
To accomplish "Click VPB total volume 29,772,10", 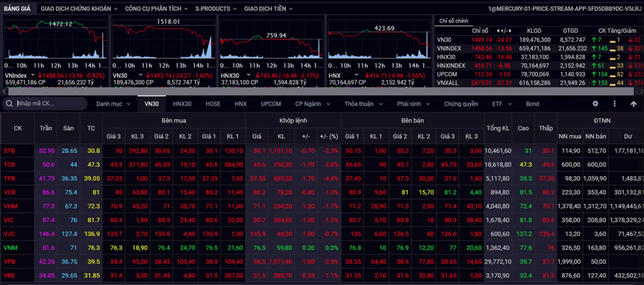I will (x=498, y=262).
